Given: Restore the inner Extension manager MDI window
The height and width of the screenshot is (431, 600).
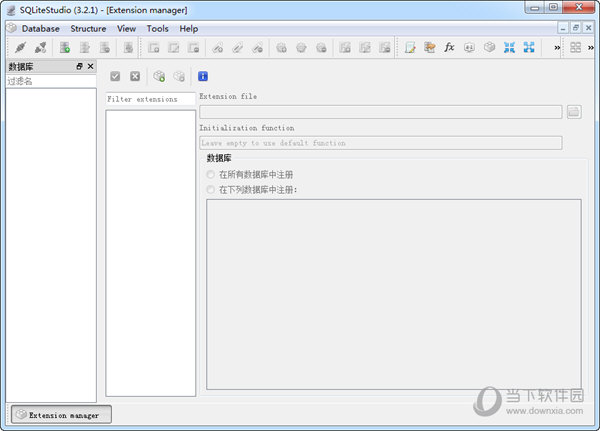Looking at the screenshot, I should point(576,28).
